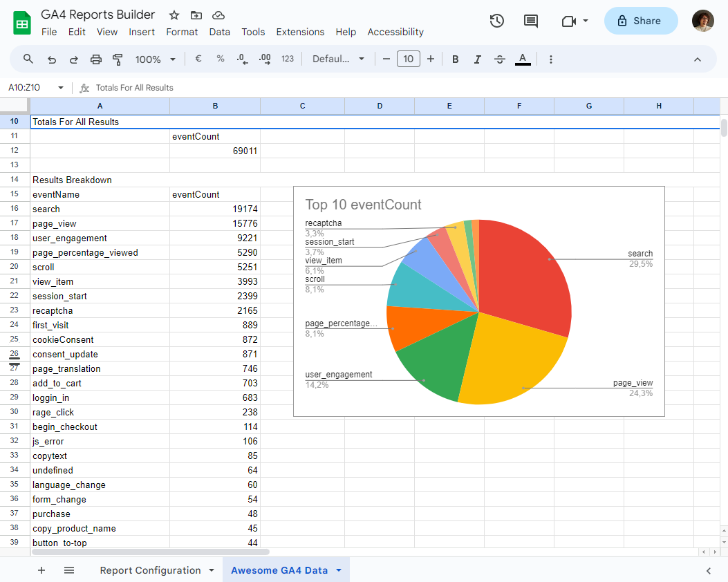Toggle bold formatting
This screenshot has height=582, width=728.
tap(456, 59)
